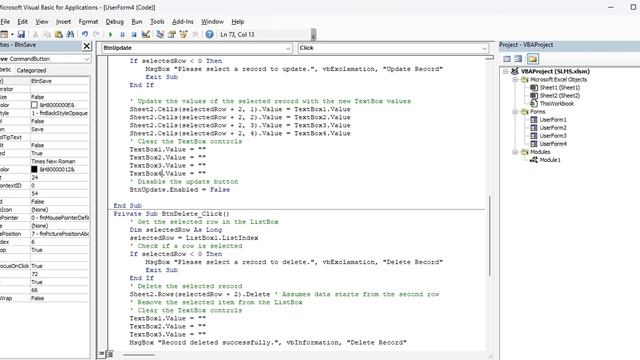Click the black color swatch beside &H80000012&

click(34, 169)
